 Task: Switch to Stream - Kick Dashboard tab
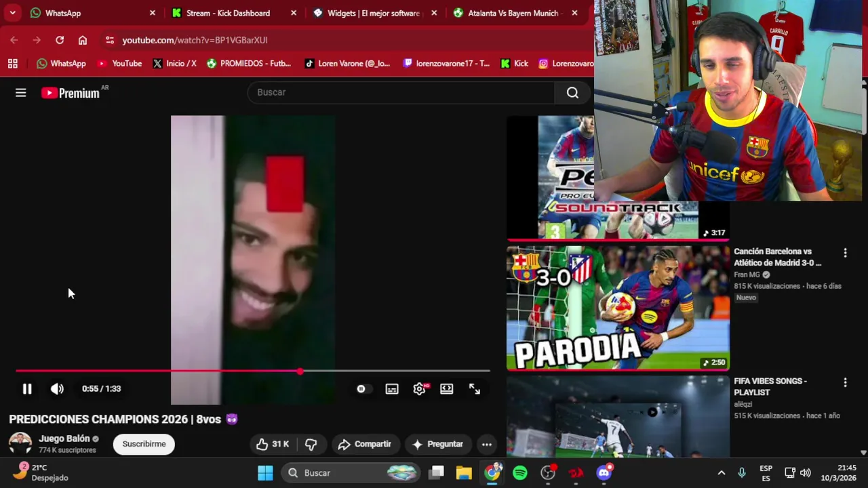click(234, 13)
